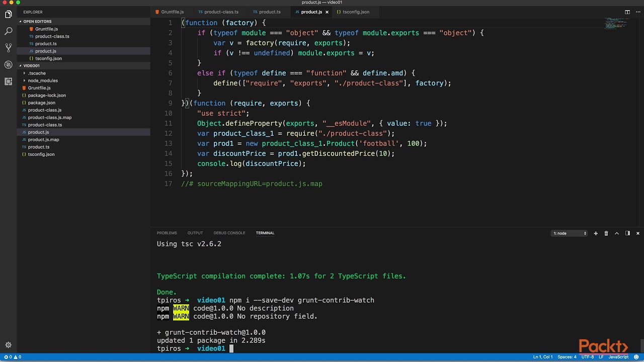
Task: Click 'Ln 1, Col 1' in status bar
Action: [x=543, y=357]
